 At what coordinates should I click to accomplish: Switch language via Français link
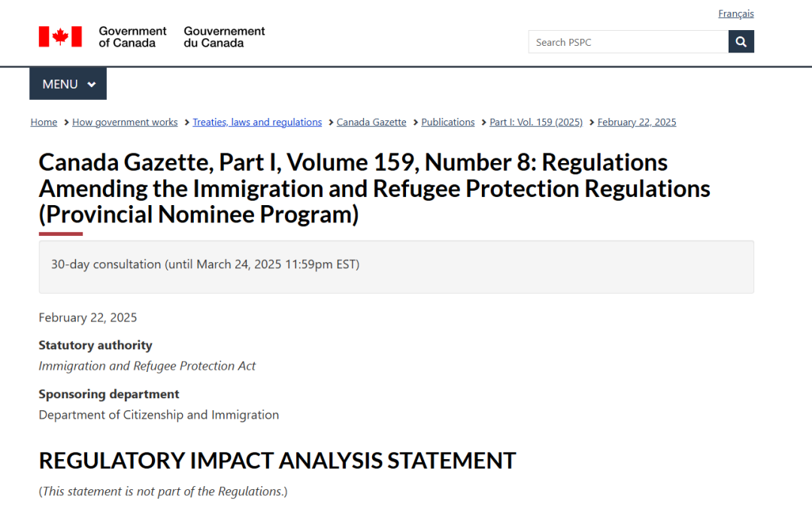point(736,14)
